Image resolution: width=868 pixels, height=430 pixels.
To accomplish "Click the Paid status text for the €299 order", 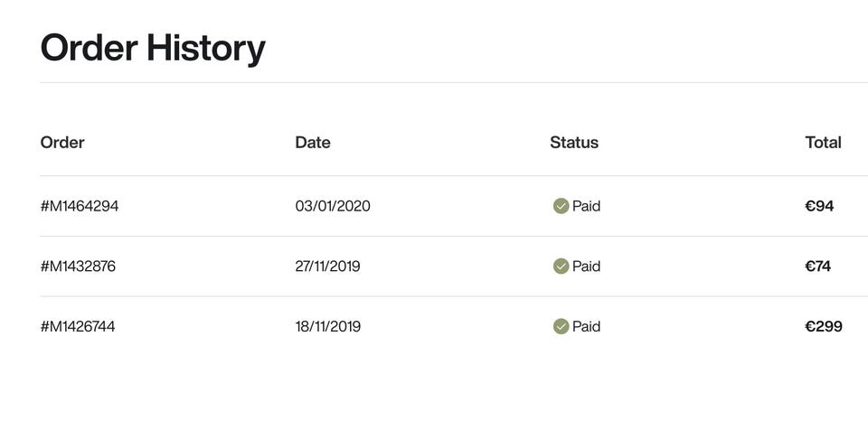I will pyautogui.click(x=586, y=326).
